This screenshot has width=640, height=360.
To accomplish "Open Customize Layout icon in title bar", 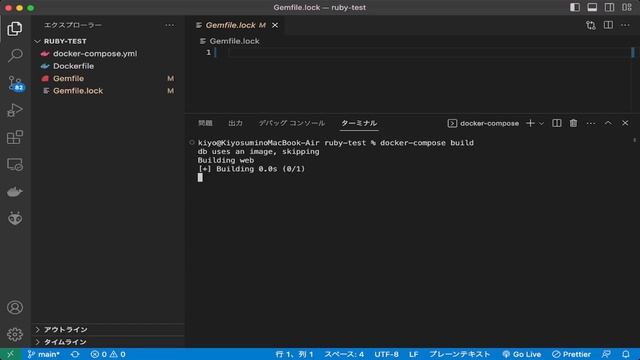I will pos(627,7).
